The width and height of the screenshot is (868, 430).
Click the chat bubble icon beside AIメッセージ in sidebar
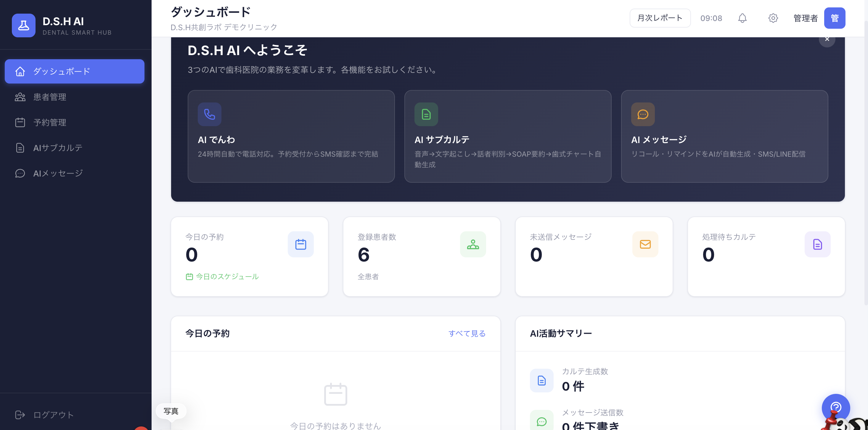[20, 173]
